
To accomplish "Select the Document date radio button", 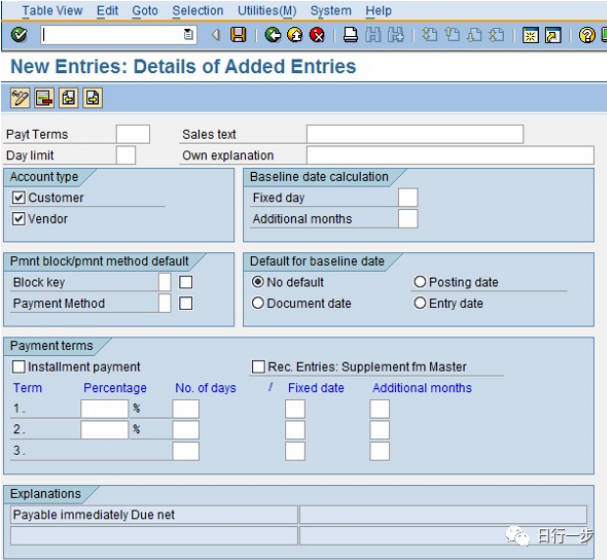I will point(258,303).
